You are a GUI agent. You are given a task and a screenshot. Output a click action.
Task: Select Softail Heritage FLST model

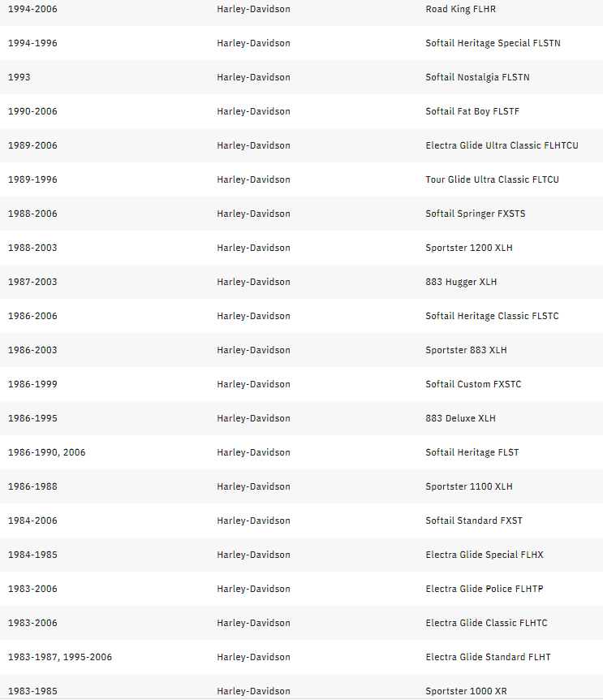472,452
